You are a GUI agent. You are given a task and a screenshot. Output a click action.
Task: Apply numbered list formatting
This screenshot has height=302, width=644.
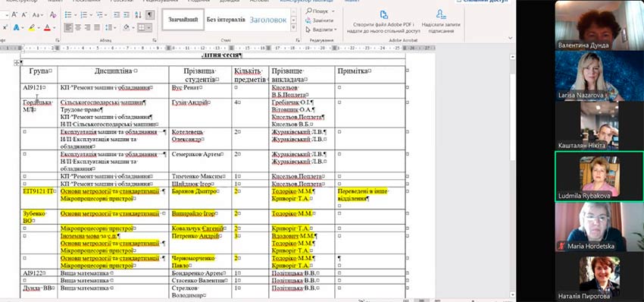84,15
